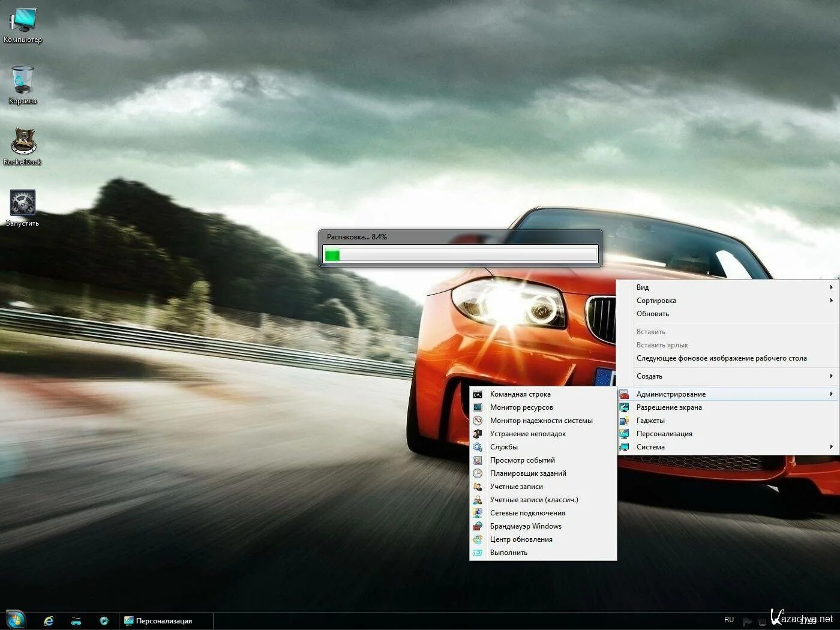Click the icon next to Монитор ресурсов
The height and width of the screenshot is (630, 840).
click(478, 407)
